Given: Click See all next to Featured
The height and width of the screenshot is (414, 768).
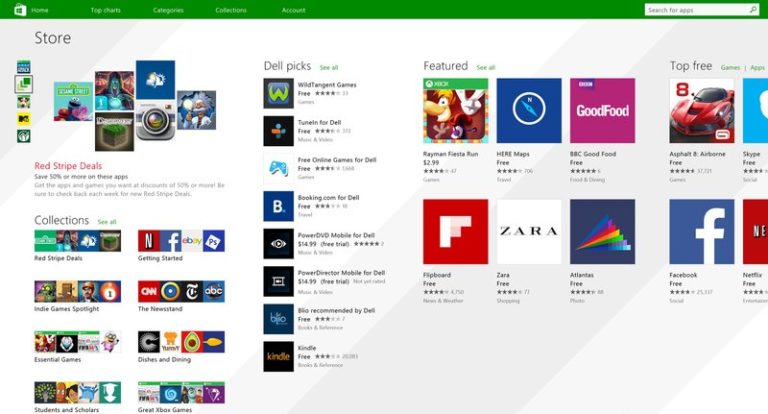Looking at the screenshot, I should pyautogui.click(x=485, y=68).
